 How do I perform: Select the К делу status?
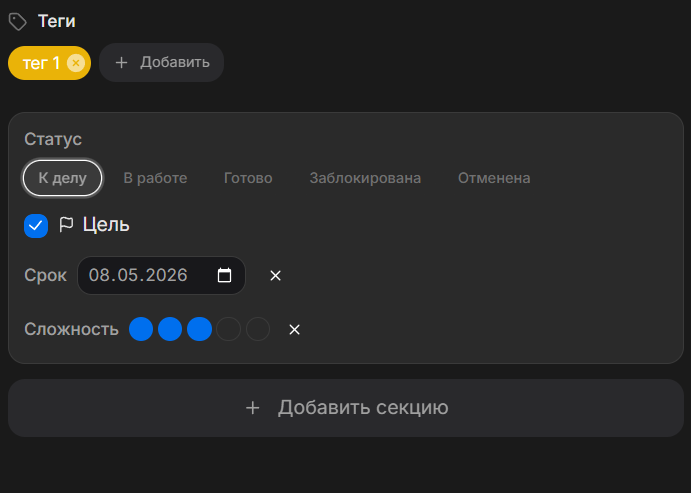(62, 178)
